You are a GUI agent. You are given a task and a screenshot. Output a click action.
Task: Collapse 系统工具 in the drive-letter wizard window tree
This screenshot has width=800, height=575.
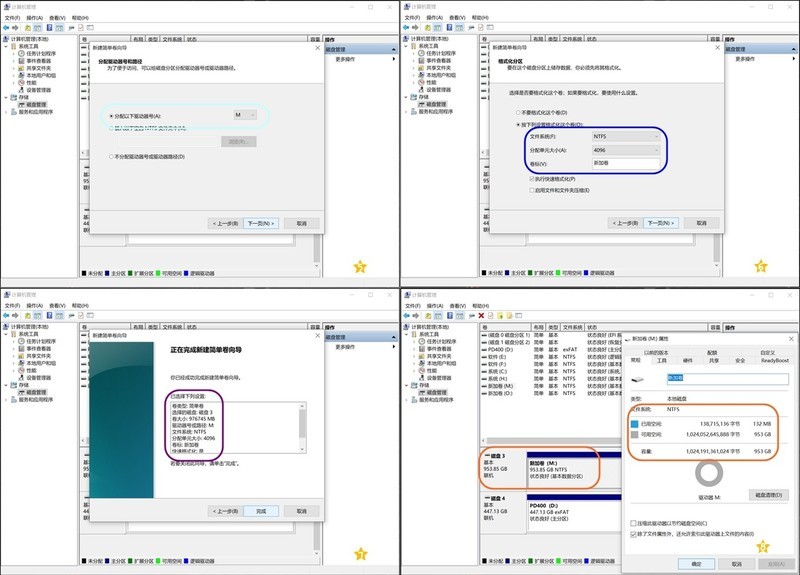(6, 46)
